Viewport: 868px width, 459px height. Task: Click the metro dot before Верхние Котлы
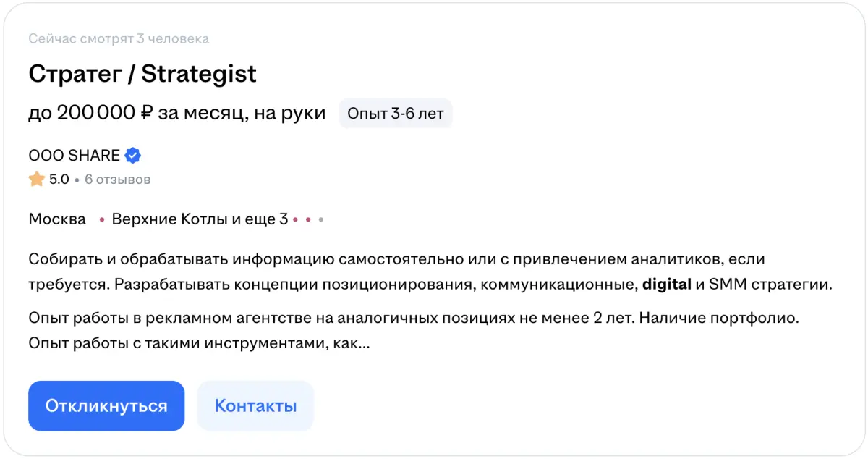[x=102, y=219]
